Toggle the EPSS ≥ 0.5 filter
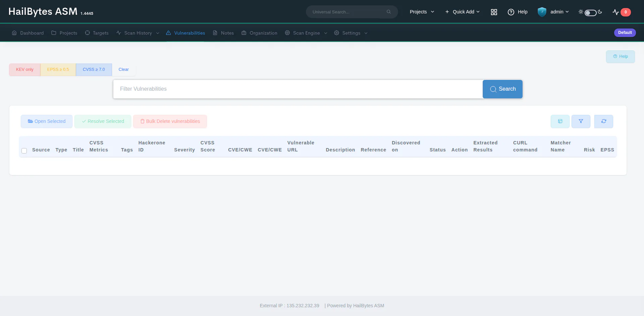Screen dimensions: 644x316 click(x=58, y=70)
